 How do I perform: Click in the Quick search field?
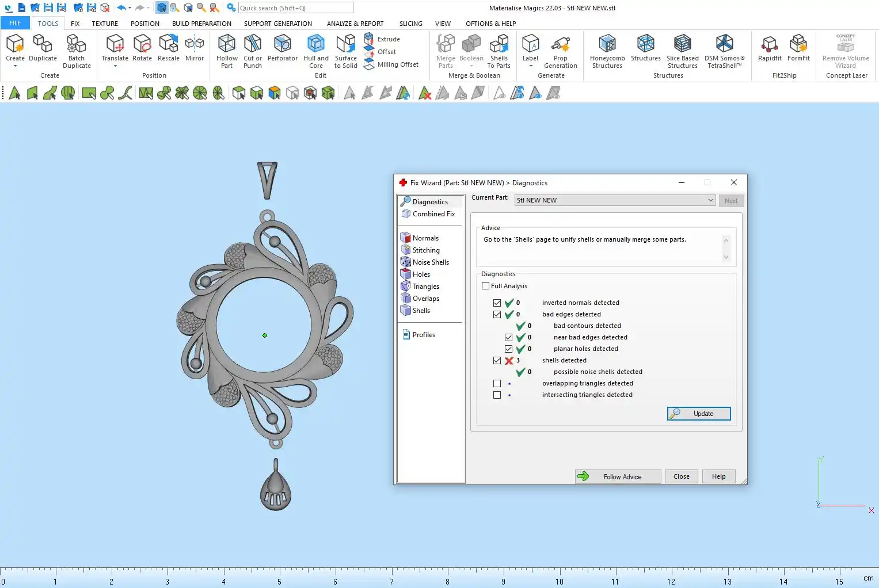[x=295, y=8]
